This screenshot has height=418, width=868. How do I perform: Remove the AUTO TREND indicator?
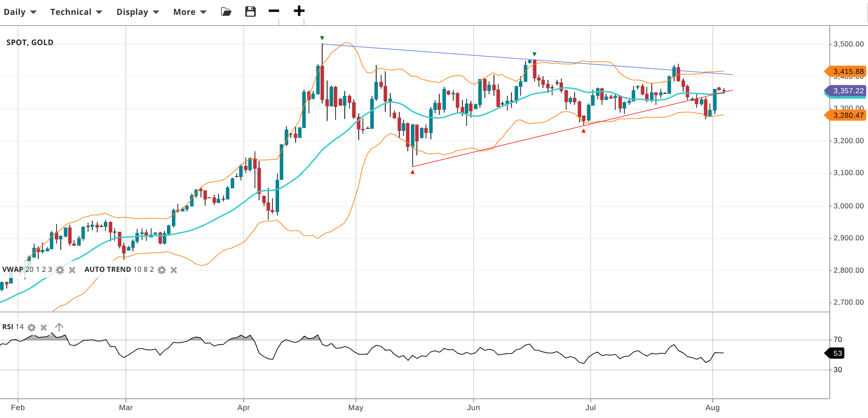[x=174, y=270]
